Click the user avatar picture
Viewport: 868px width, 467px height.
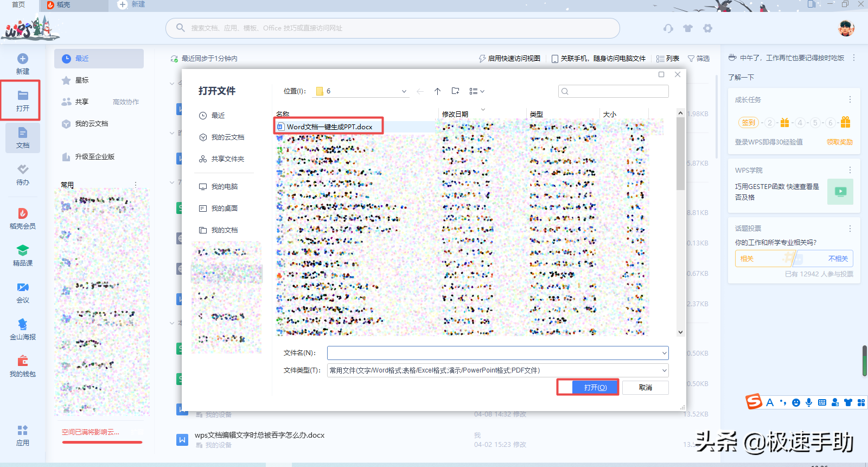click(x=846, y=28)
